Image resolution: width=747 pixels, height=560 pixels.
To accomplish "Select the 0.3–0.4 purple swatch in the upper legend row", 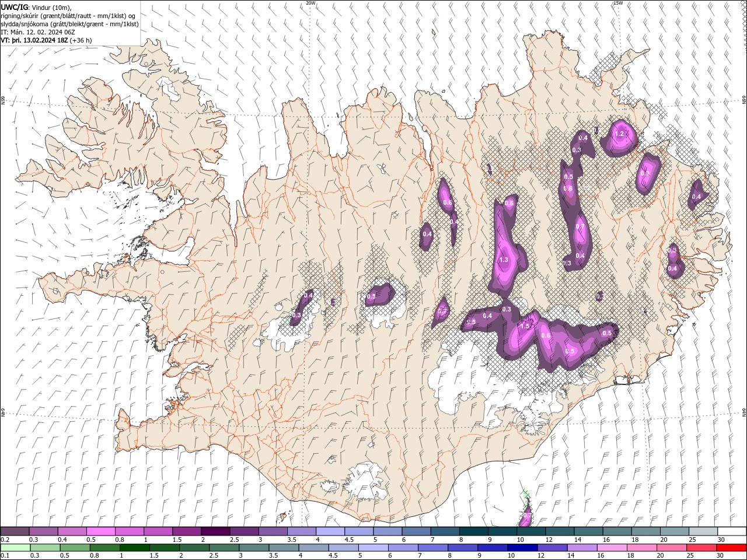I will [x=43, y=531].
